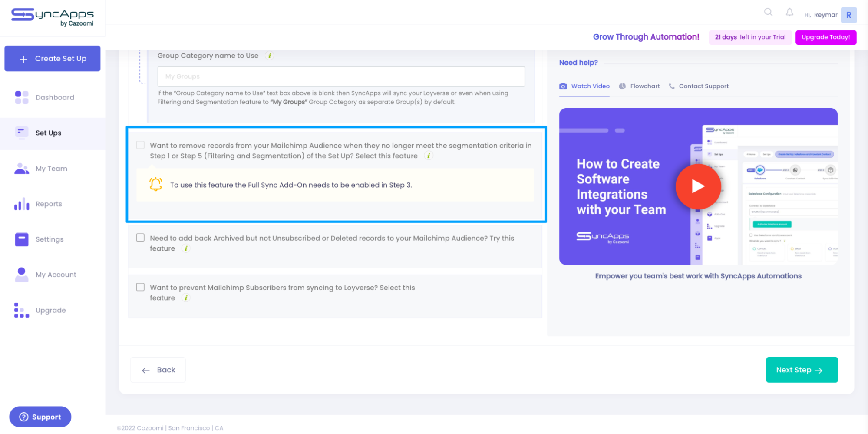868x434 pixels.
Task: Proceed with the Next Step button
Action: pos(802,370)
